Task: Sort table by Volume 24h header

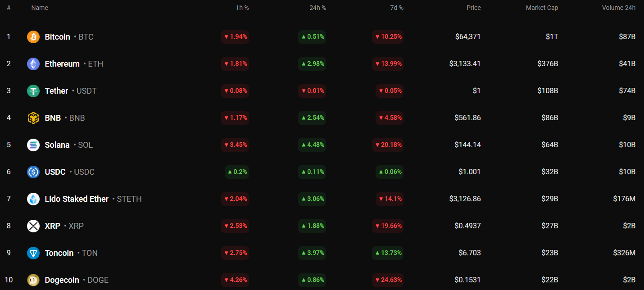Action: click(618, 8)
